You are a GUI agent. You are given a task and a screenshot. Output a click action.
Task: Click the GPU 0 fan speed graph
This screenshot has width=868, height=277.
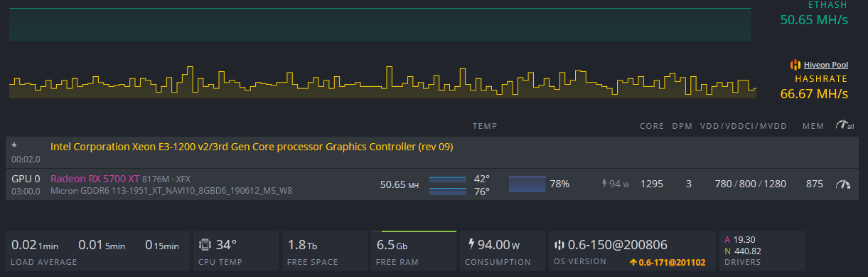[x=527, y=184]
